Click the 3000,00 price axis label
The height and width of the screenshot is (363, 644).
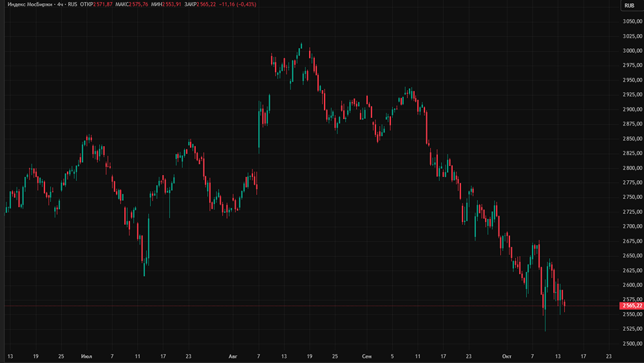(632, 51)
